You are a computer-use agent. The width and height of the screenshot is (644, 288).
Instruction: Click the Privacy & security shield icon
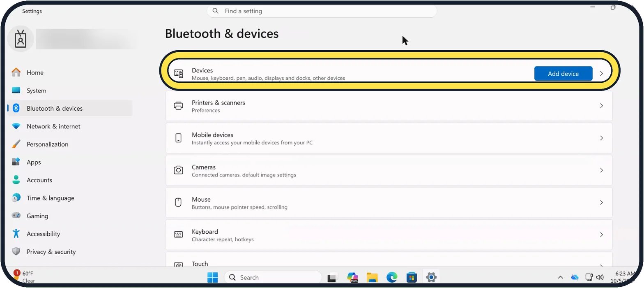[16, 251]
